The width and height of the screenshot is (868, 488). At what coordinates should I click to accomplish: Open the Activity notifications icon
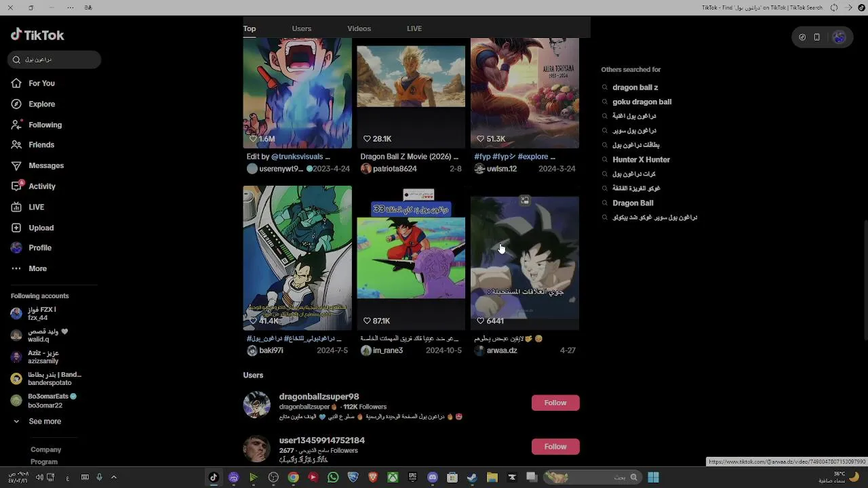16,186
